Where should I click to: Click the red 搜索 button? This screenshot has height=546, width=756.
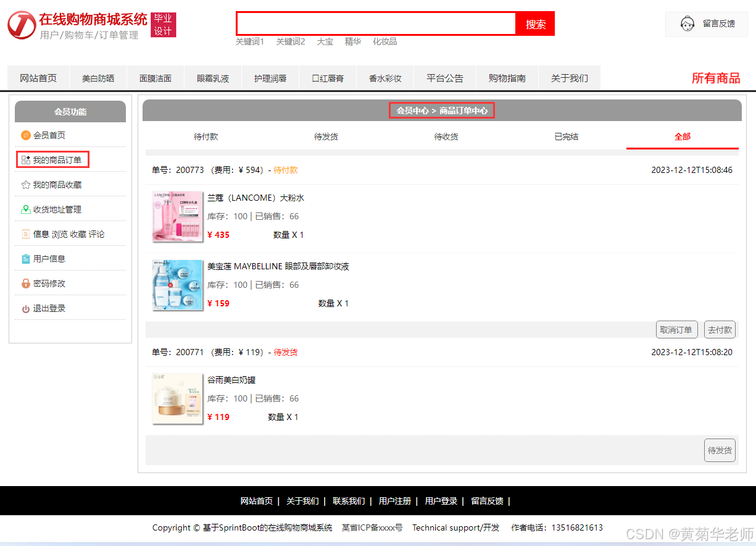[x=536, y=24]
